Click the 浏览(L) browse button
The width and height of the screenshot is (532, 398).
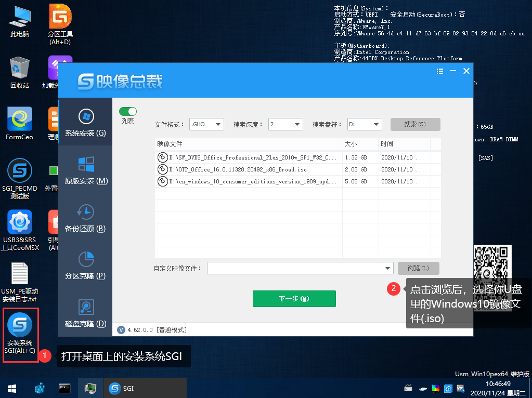point(418,268)
